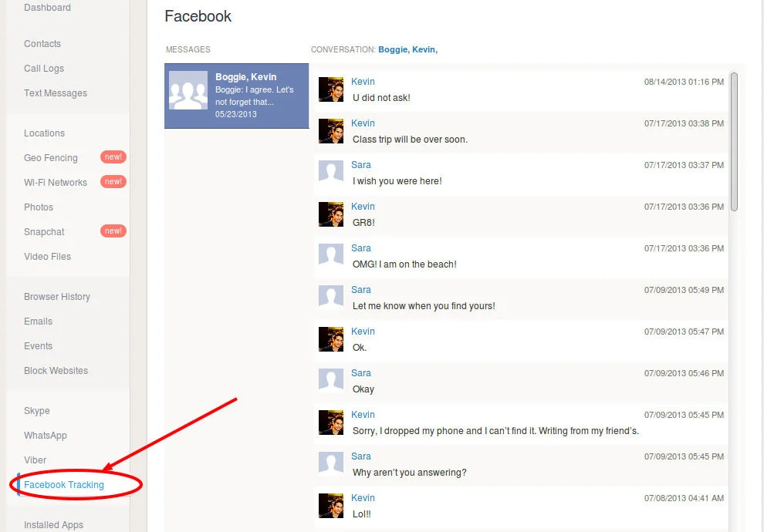Open the Viber section
The image size is (764, 532).
(x=35, y=460)
